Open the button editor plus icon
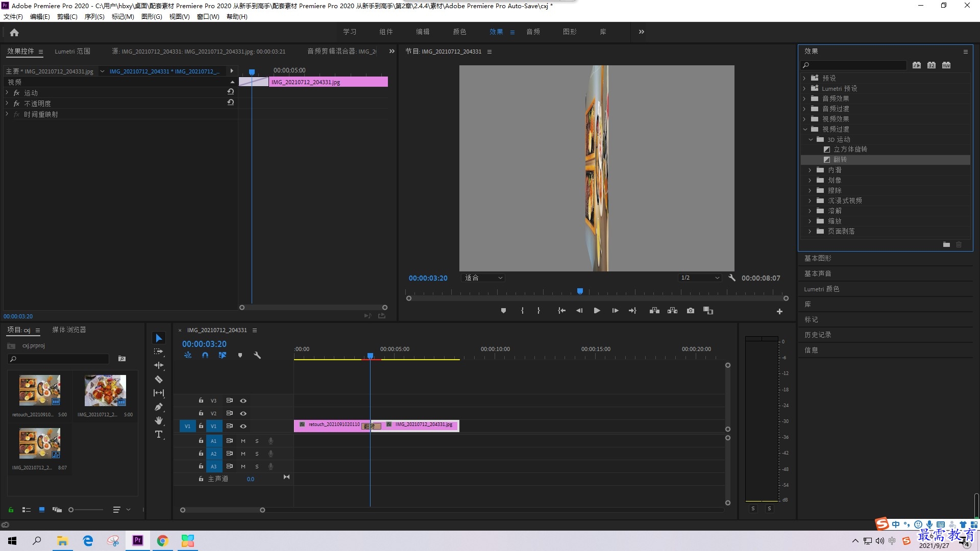The image size is (980, 551). [x=779, y=311]
